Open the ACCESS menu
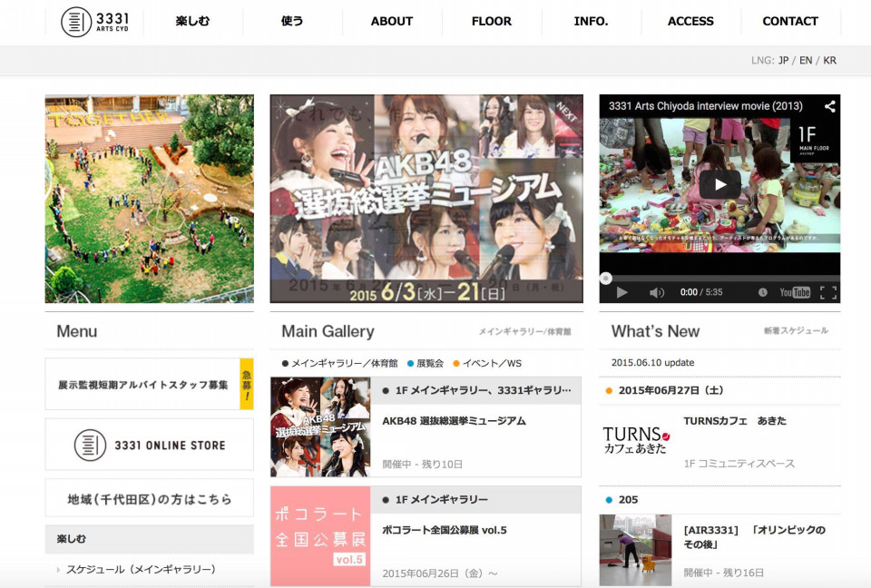 pyautogui.click(x=690, y=21)
